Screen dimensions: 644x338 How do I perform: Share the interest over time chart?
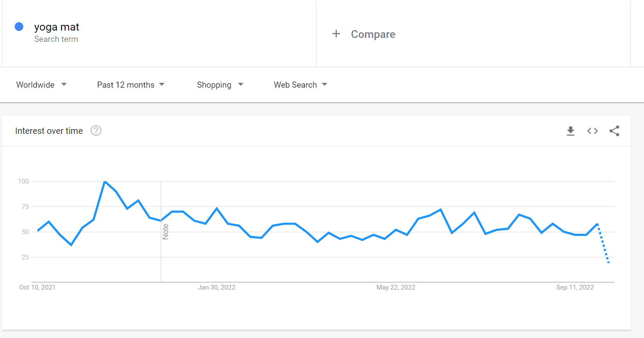(x=614, y=131)
